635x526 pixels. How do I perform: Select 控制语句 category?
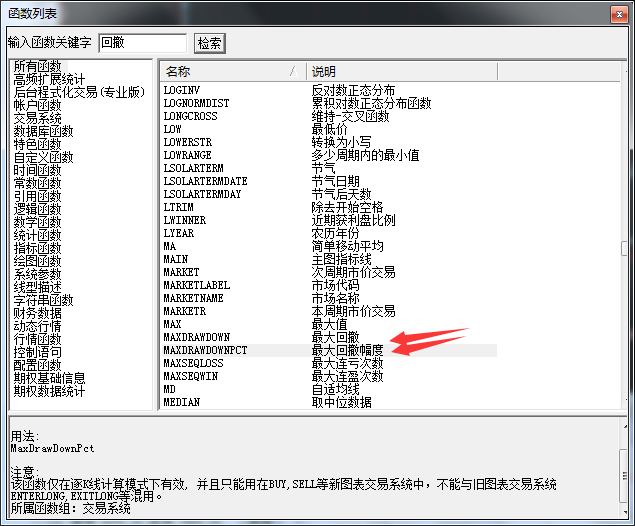pos(37,352)
